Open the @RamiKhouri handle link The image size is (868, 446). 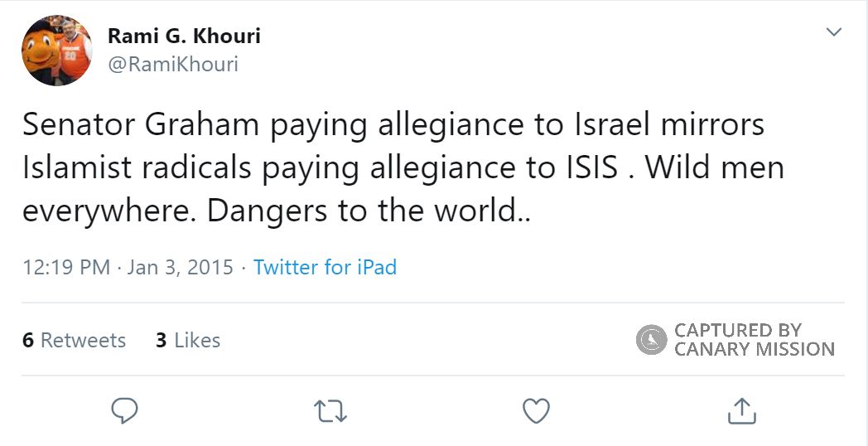click(173, 65)
